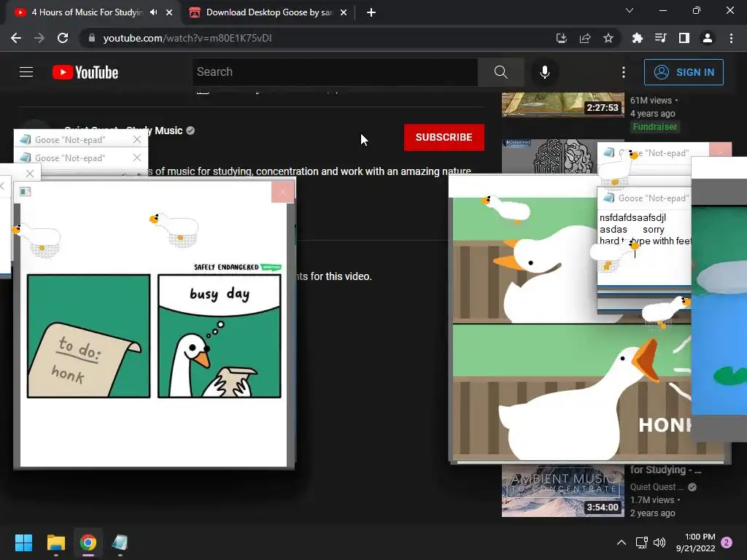747x560 pixels.
Task: Open a new browser tab
Action: click(x=371, y=12)
